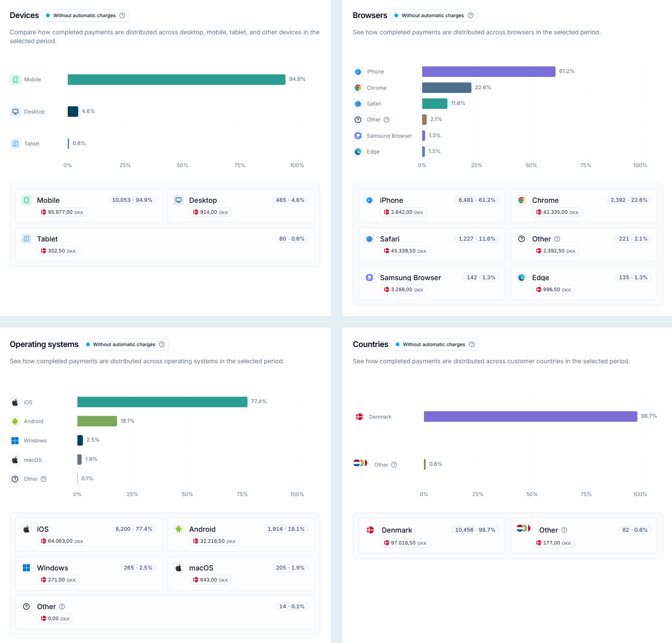The width and height of the screenshot is (672, 643).
Task: Click the '265 · 2.5%' count on Windows card
Action: [x=139, y=568]
